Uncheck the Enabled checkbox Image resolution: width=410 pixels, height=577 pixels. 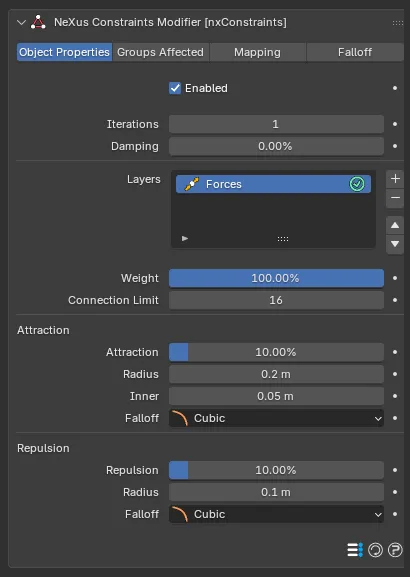coord(175,88)
